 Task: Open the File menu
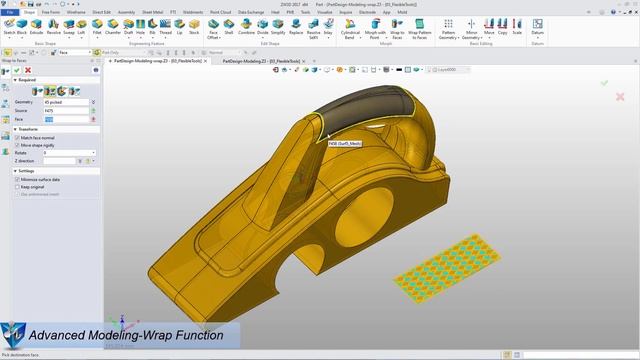coord(10,12)
